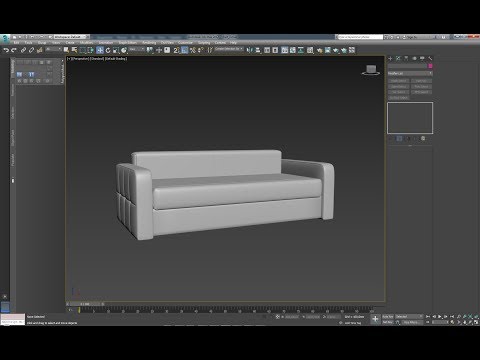Open the Default Shading viewport menu
This screenshot has width=480, height=360.
pyautogui.click(x=116, y=59)
